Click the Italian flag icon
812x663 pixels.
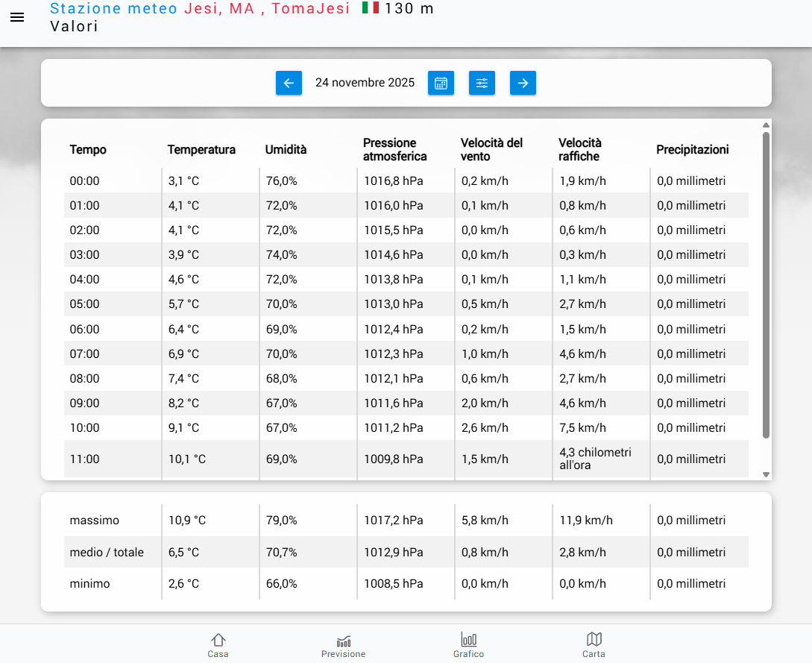(x=370, y=8)
